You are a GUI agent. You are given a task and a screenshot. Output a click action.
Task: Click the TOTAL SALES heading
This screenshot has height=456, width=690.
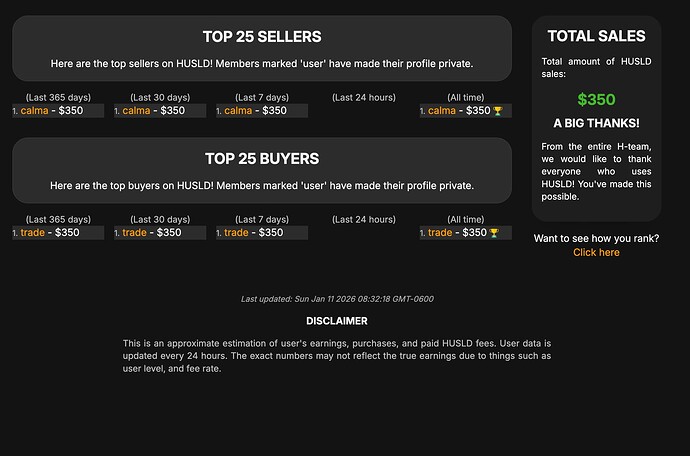[x=596, y=36]
